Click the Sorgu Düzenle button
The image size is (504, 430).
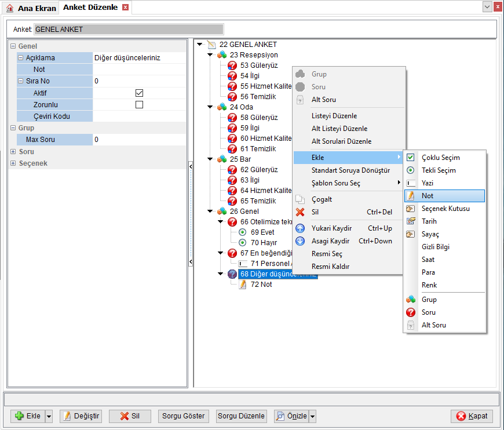(241, 416)
